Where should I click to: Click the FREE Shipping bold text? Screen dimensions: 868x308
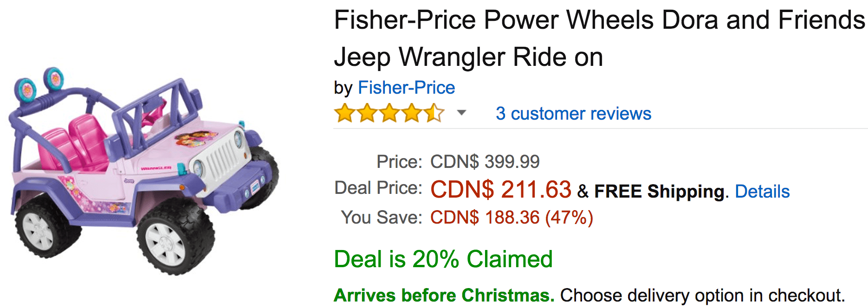coord(659,192)
